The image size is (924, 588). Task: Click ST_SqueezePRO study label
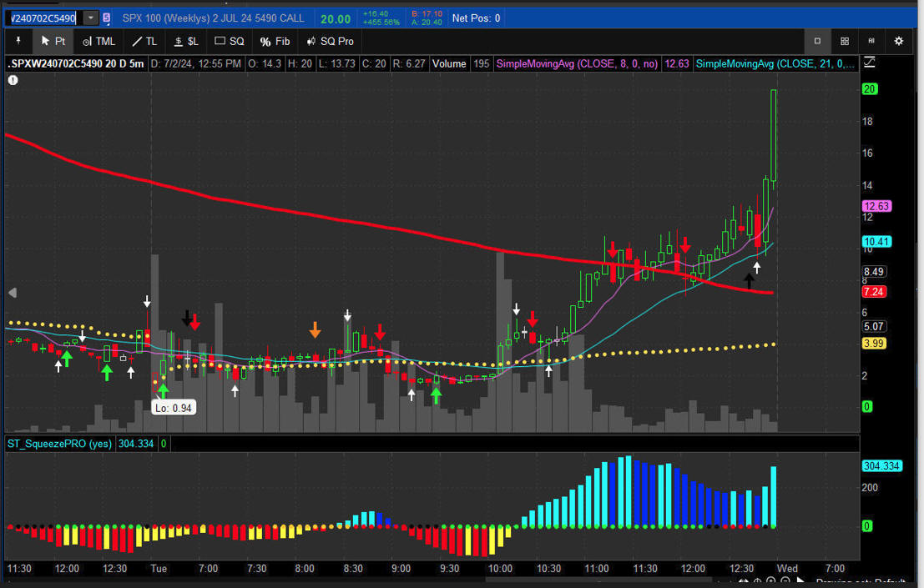(x=59, y=444)
